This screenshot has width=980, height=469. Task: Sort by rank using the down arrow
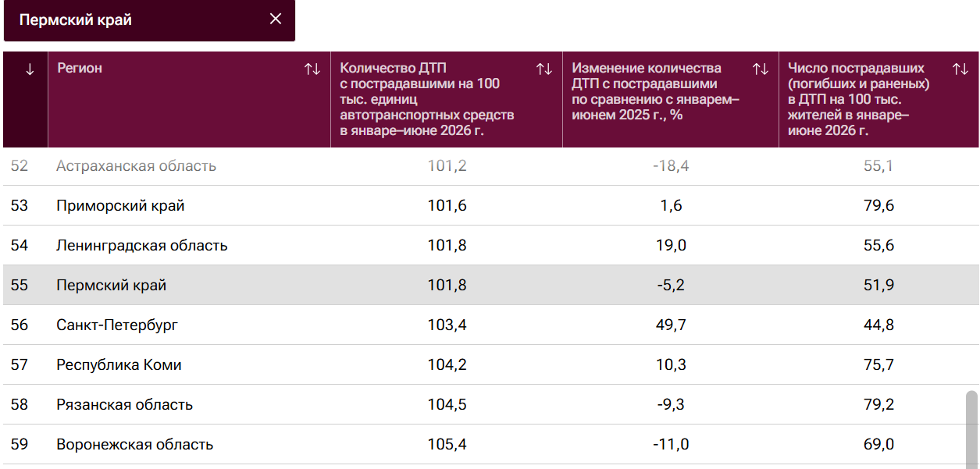tap(30, 69)
